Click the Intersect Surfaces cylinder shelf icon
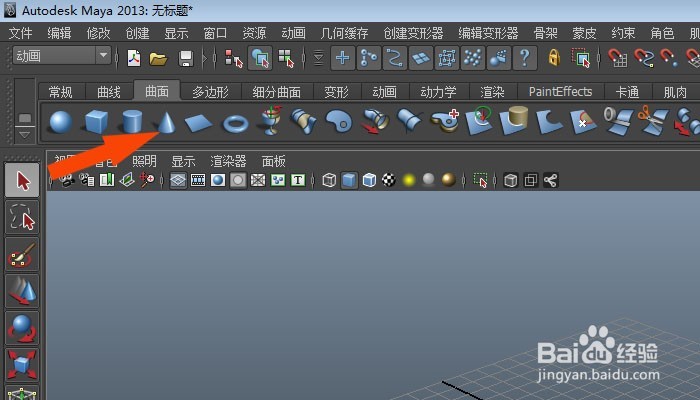 tap(514, 121)
